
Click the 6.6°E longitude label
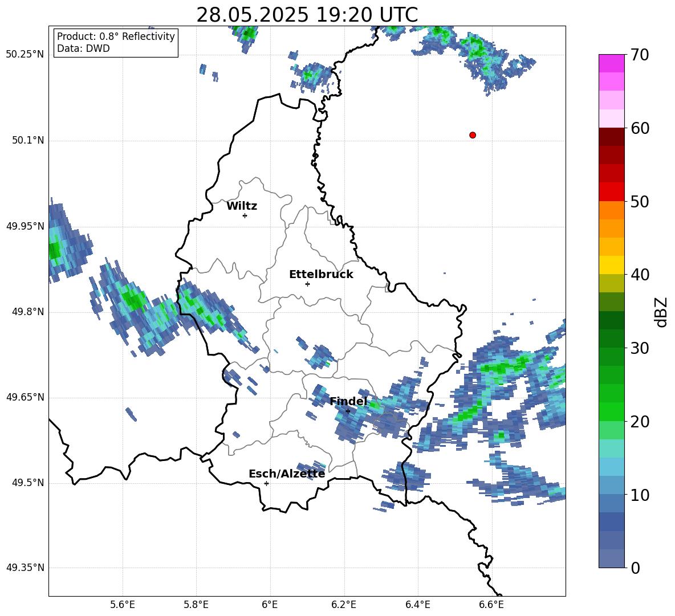491,605
